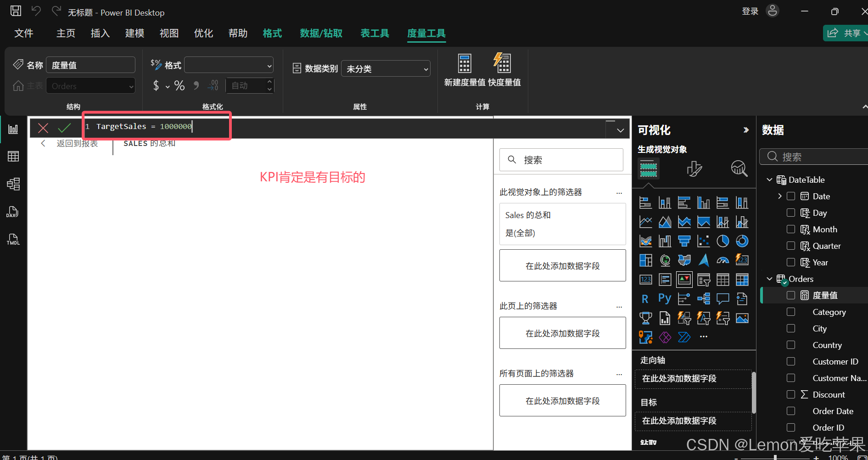Save the report with the disk icon

(x=16, y=11)
